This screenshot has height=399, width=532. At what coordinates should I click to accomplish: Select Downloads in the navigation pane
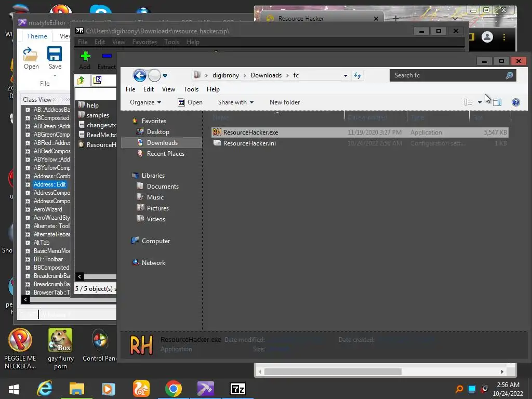tap(162, 142)
